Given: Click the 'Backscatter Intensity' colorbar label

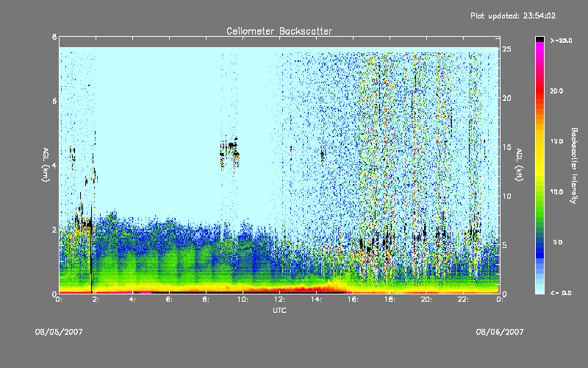Looking at the screenshot, I should click(574, 166).
